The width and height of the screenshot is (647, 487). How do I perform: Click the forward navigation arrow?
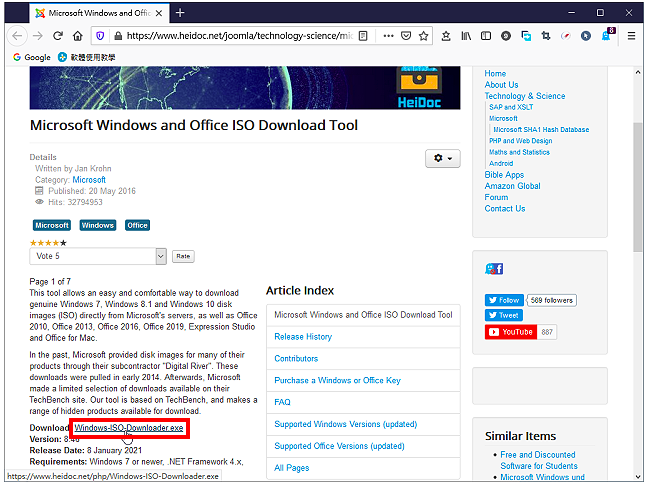pos(38,36)
